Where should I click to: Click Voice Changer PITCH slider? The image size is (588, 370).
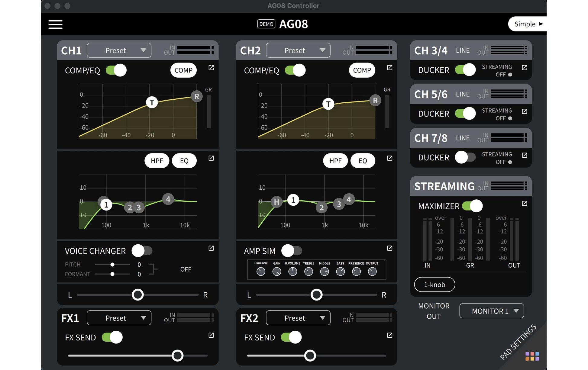112,265
